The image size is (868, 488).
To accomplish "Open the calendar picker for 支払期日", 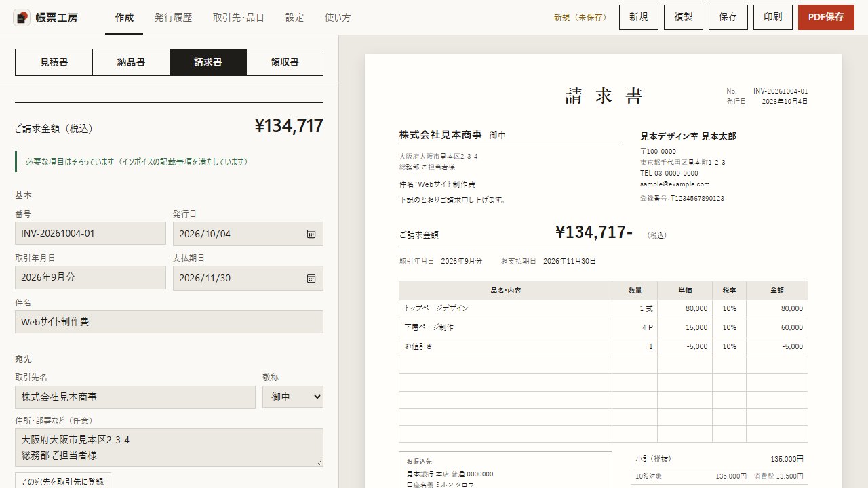I will (311, 278).
